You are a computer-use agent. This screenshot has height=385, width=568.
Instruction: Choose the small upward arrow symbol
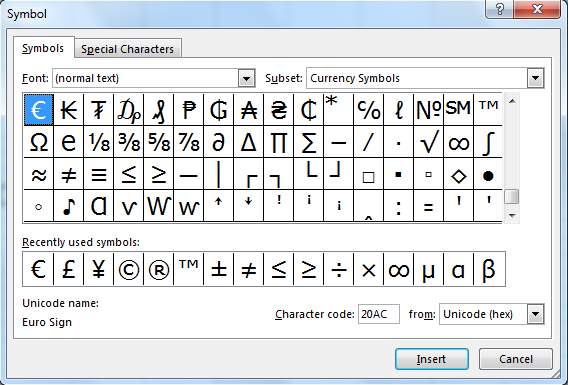[219, 206]
